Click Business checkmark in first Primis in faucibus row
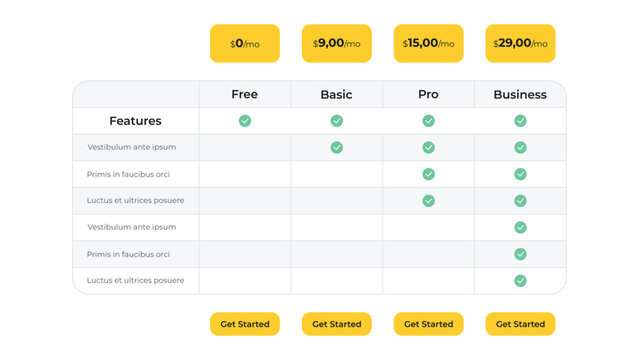Image resolution: width=639 pixels, height=360 pixels. [520, 174]
